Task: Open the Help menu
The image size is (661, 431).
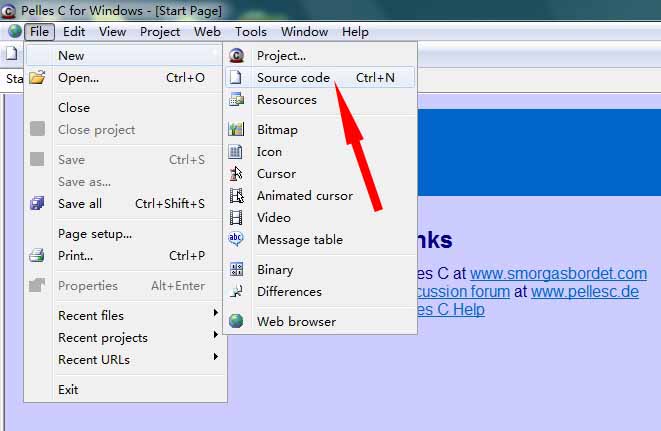Action: point(355,32)
